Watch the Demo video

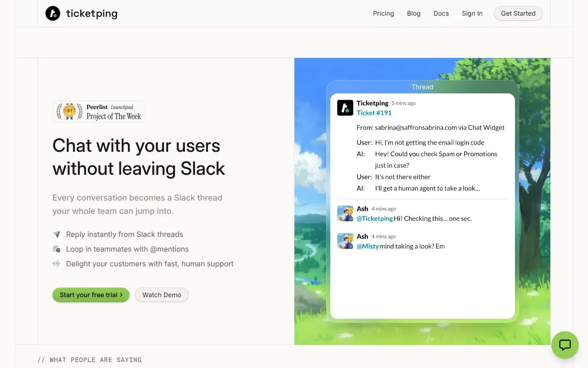click(162, 295)
